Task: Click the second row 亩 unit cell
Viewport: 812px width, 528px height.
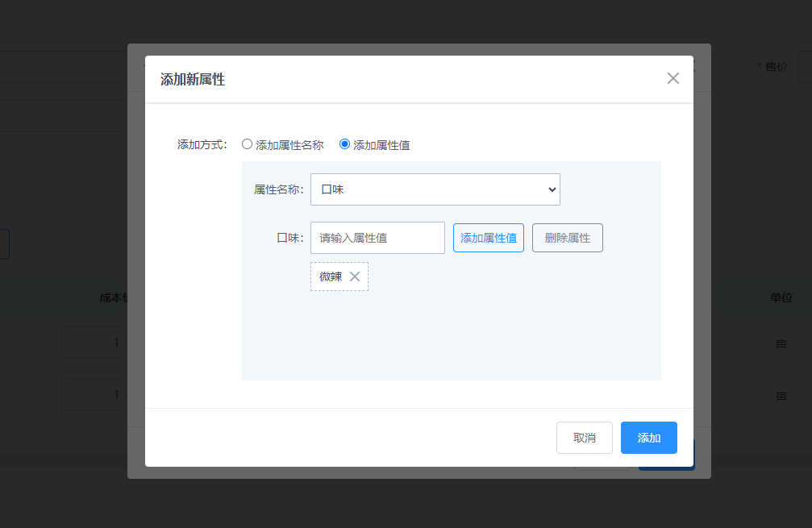Action: 781,395
